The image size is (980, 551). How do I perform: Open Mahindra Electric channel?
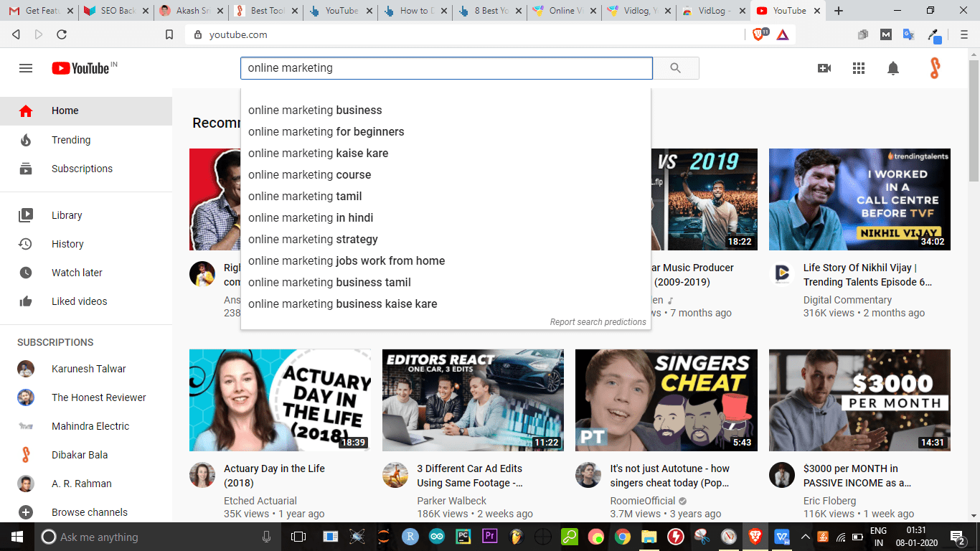point(86,426)
